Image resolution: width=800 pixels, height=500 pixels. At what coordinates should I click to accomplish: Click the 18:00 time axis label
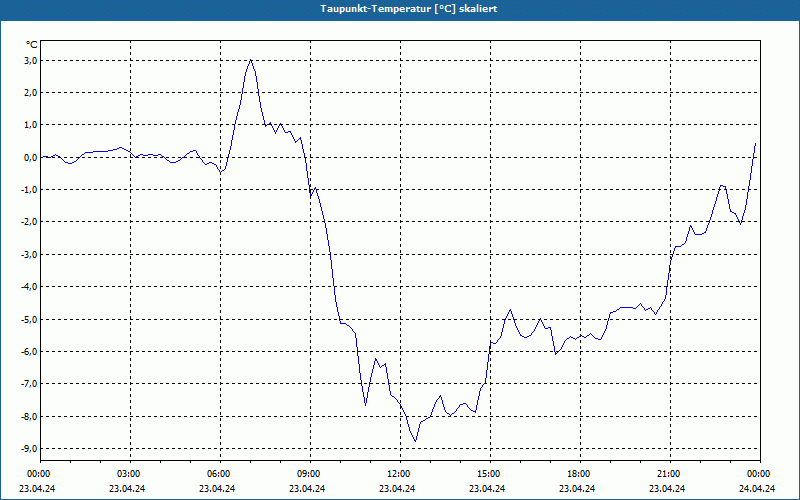click(x=578, y=474)
